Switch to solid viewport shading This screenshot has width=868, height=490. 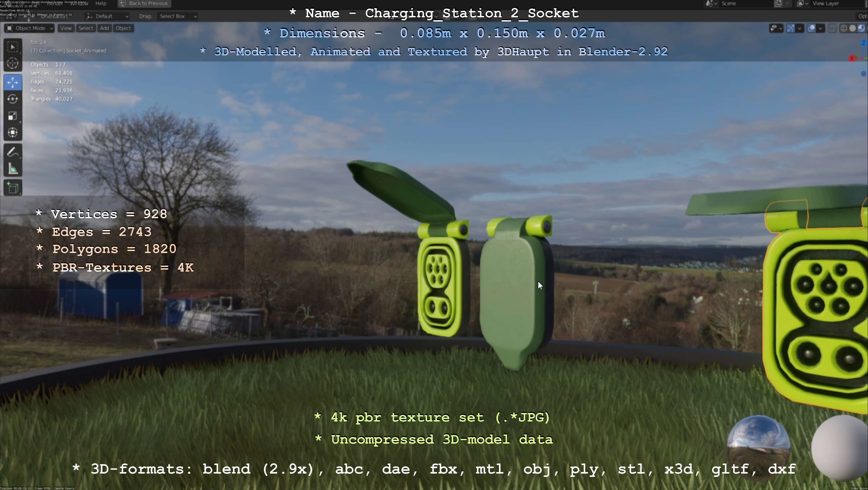[852, 28]
